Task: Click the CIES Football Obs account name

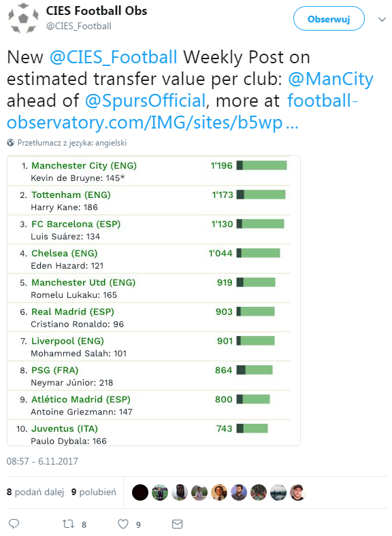Action: (97, 11)
